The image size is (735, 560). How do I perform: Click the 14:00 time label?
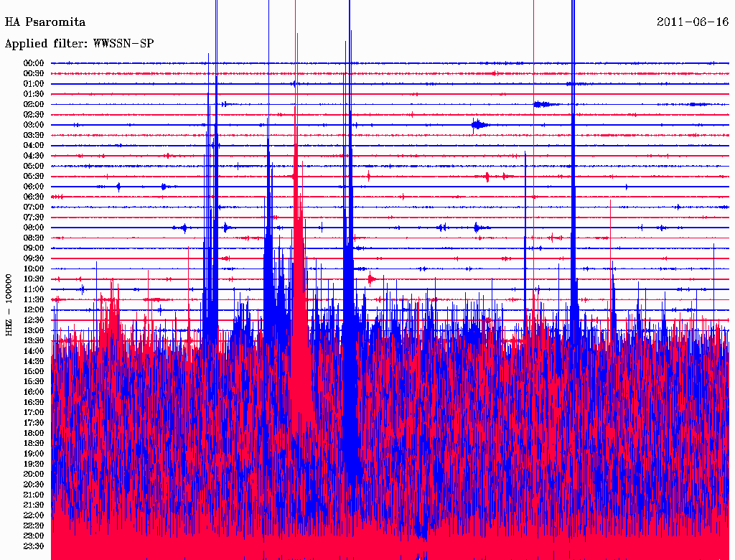34,351
